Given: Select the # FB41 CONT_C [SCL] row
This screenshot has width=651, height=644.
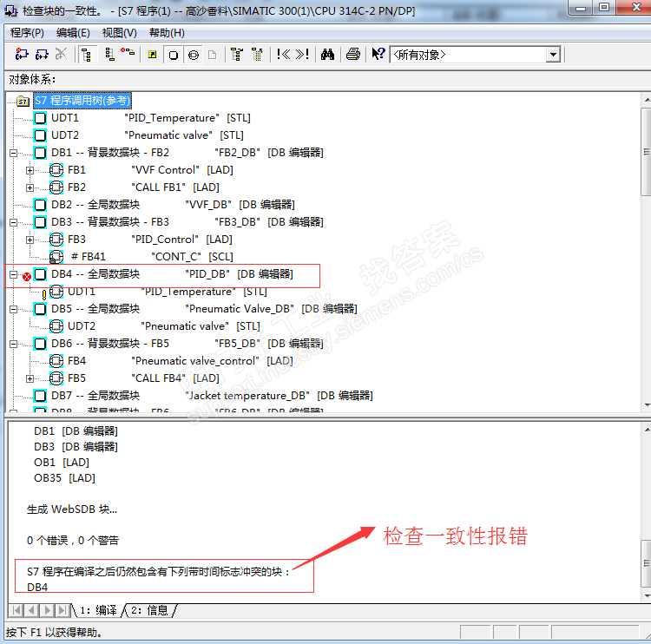Looking at the screenshot, I should pyautogui.click(x=152, y=257).
